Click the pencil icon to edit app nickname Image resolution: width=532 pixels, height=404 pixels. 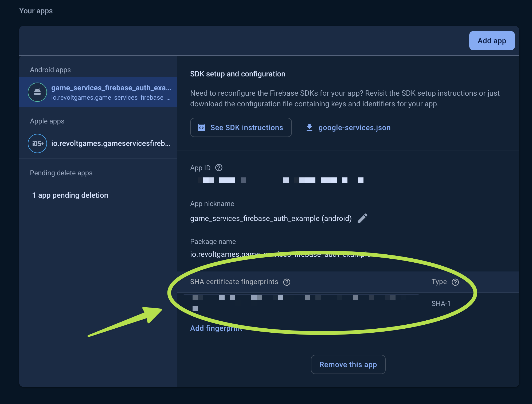click(x=362, y=218)
